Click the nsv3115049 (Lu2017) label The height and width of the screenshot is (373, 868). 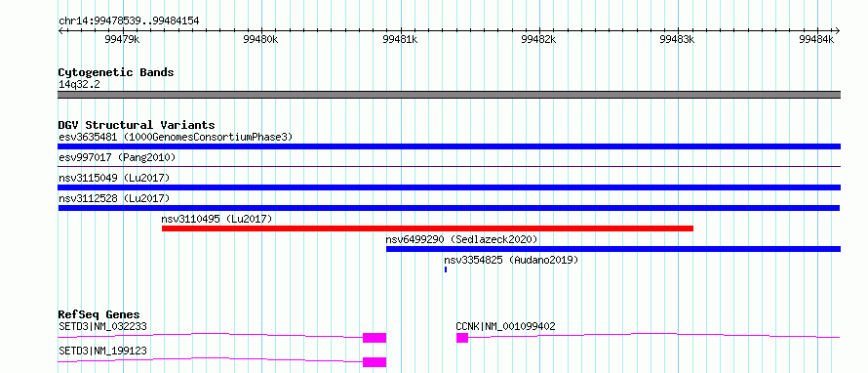coord(114,178)
